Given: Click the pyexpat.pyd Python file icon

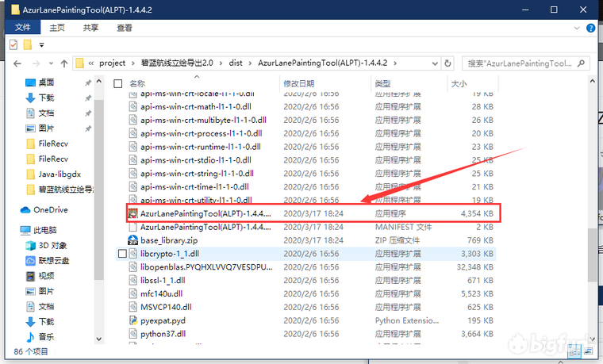Looking at the screenshot, I should point(133,320).
